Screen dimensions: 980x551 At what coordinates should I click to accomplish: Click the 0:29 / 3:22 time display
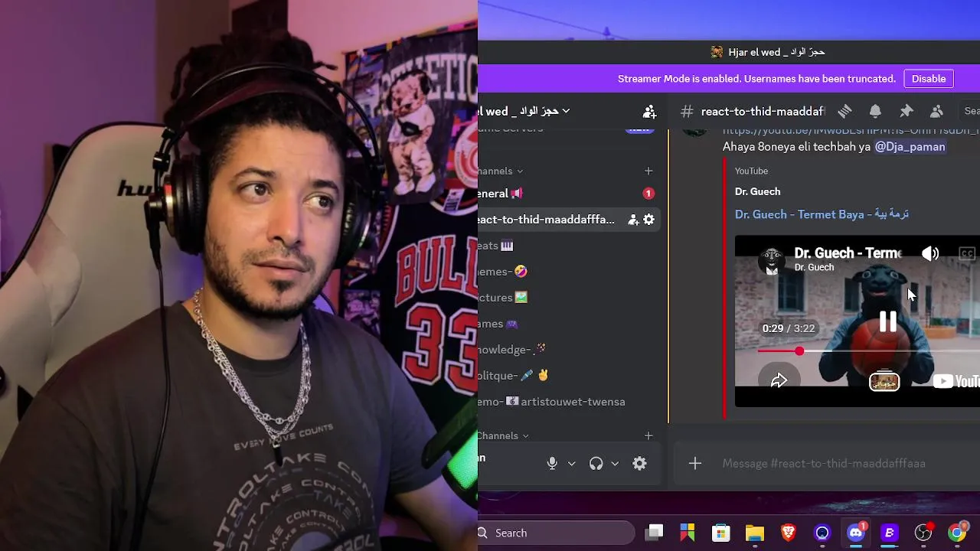pos(789,328)
